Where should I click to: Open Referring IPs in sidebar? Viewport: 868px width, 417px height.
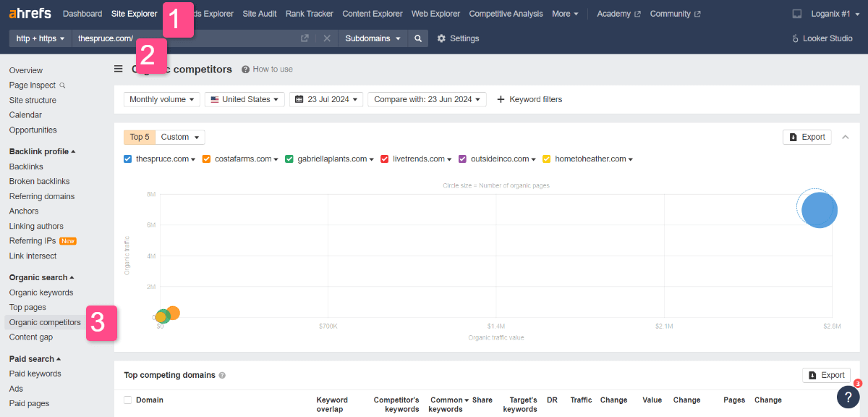click(x=33, y=241)
